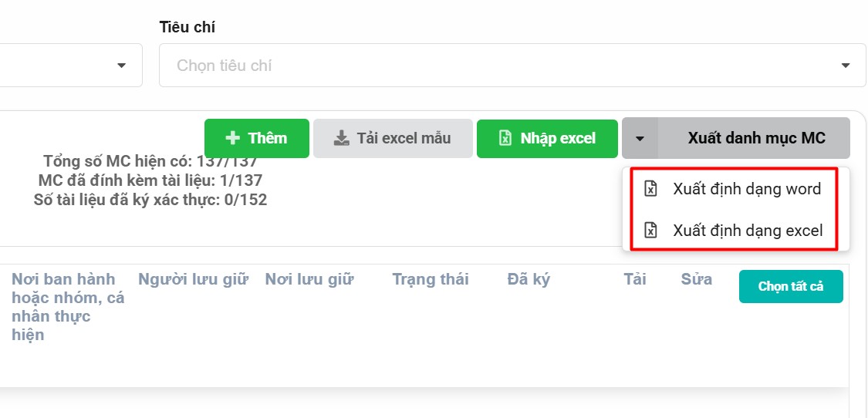Click the Sửa column header

pos(696,279)
